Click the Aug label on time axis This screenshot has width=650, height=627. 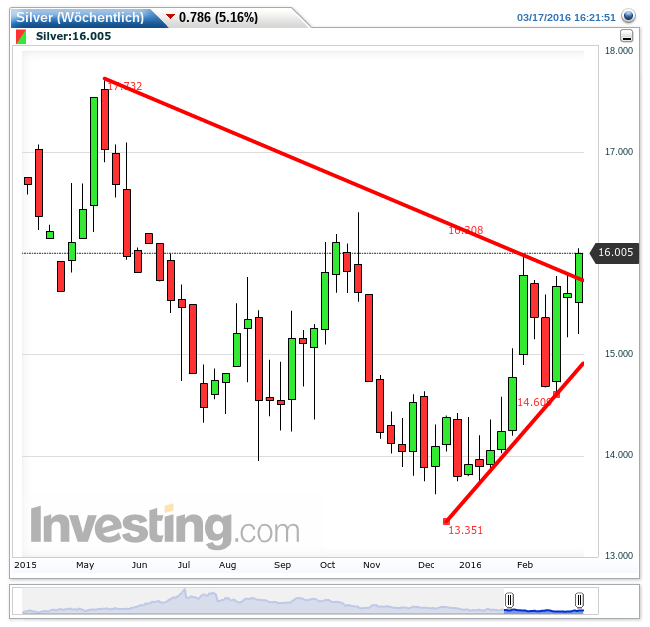(227, 565)
